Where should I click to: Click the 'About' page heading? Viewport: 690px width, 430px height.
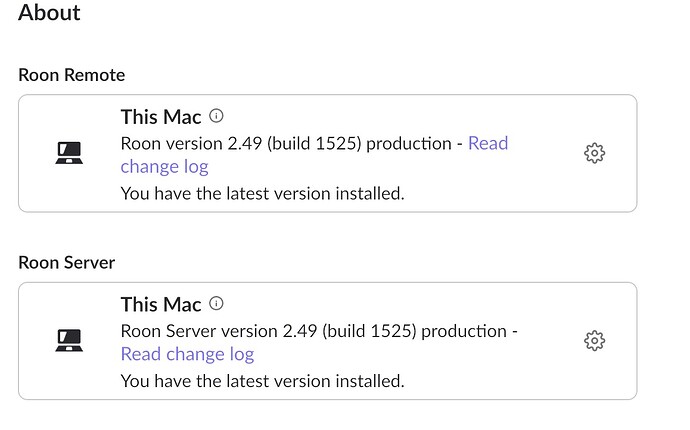click(49, 12)
